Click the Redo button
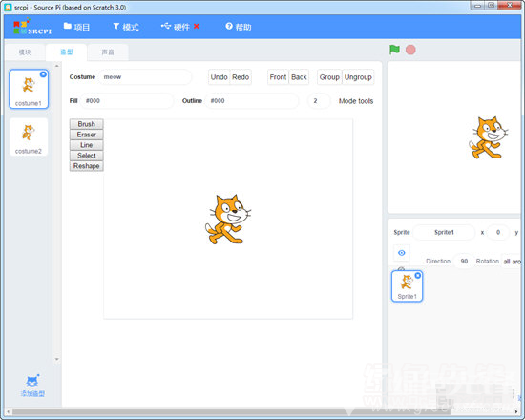Image resolution: width=525 pixels, height=420 pixels. tap(241, 77)
